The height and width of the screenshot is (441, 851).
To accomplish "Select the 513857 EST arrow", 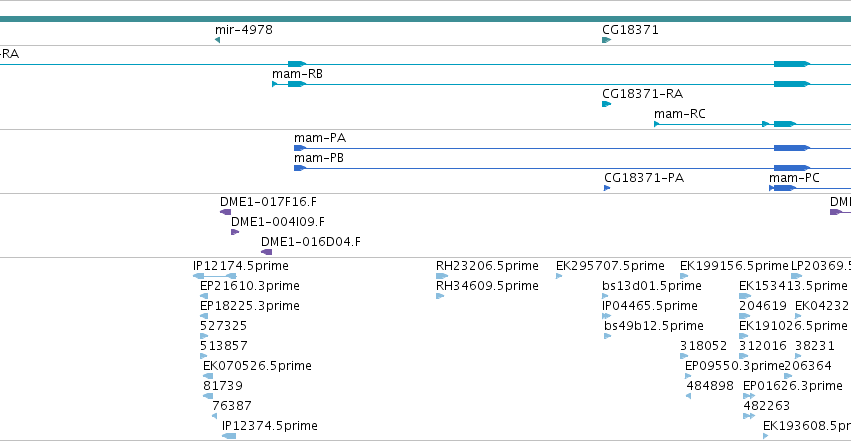I will click(204, 356).
